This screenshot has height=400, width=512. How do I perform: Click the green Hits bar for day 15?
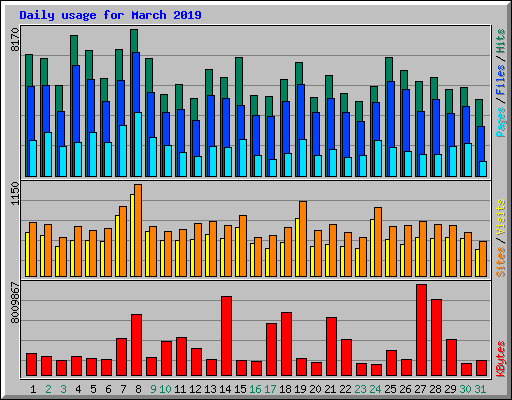click(239, 81)
